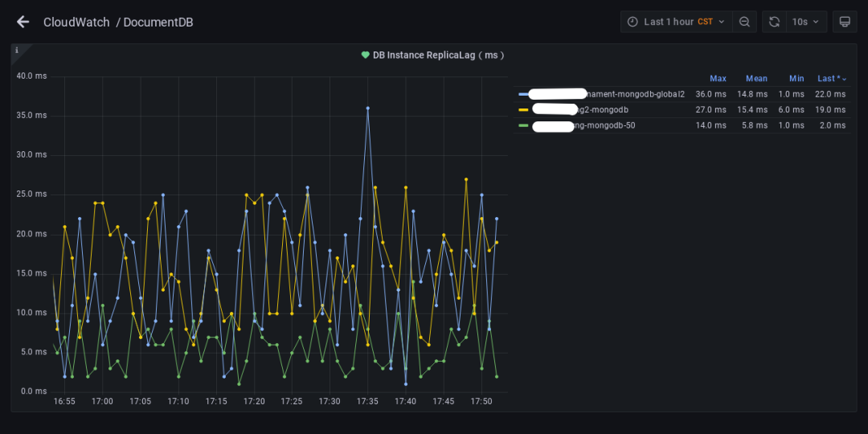Go back using the arrow icon
The height and width of the screenshot is (434, 868).
[x=23, y=23]
